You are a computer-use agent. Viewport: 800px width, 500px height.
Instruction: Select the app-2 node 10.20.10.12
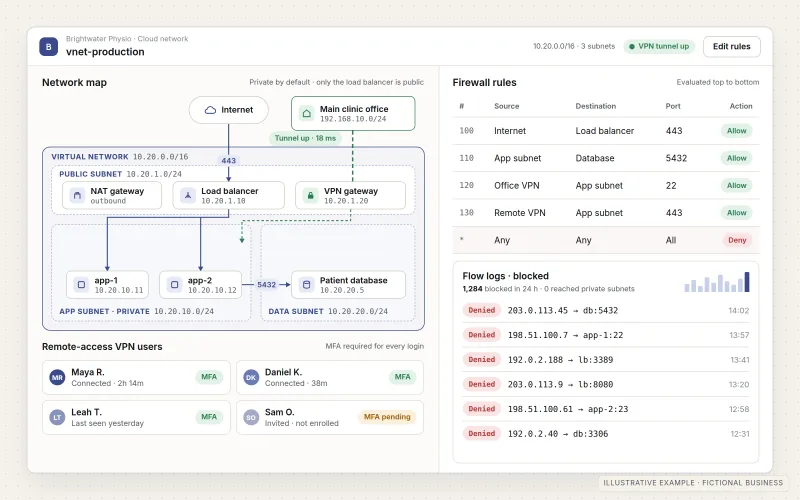point(201,285)
